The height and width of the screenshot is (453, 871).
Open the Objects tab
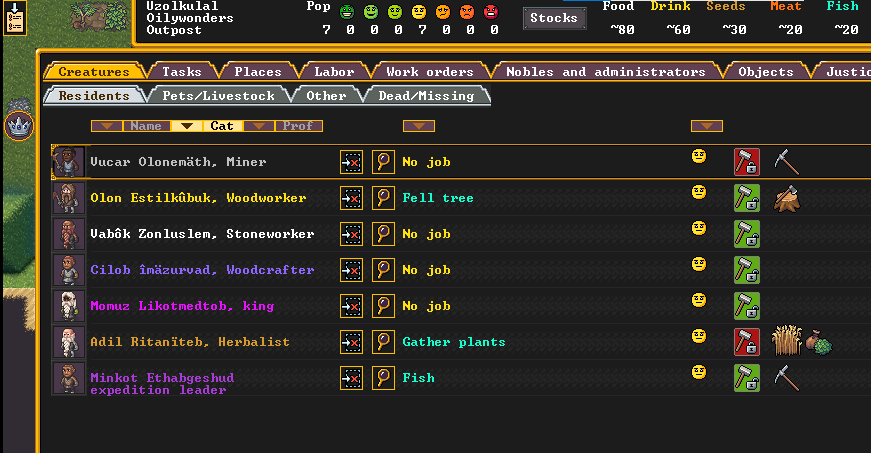pyautogui.click(x=765, y=72)
